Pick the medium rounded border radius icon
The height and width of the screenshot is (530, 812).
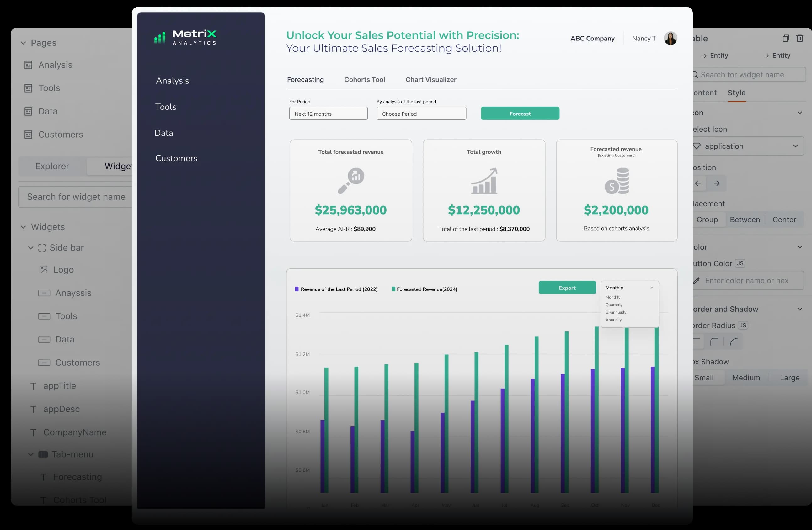[x=714, y=342]
